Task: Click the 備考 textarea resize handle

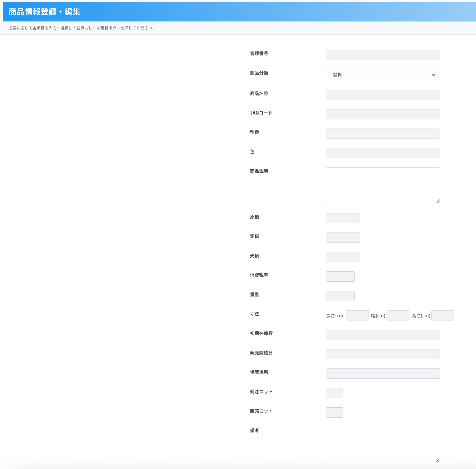Action: pos(437,461)
